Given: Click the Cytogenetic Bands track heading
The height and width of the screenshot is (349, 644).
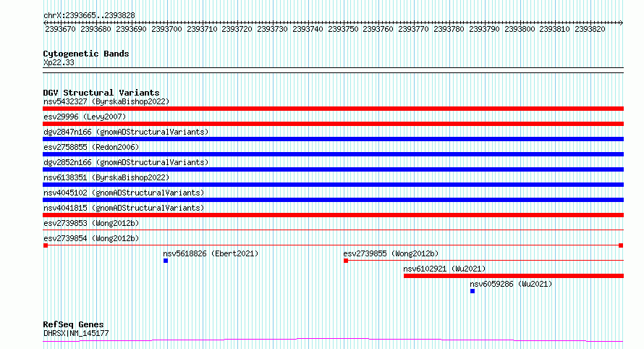Looking at the screenshot, I should [86, 54].
